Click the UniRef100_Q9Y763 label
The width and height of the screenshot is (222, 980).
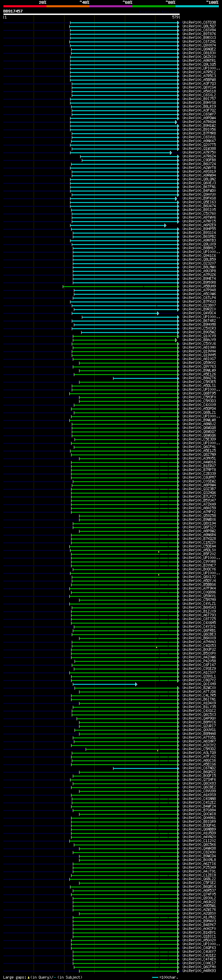(199, 367)
